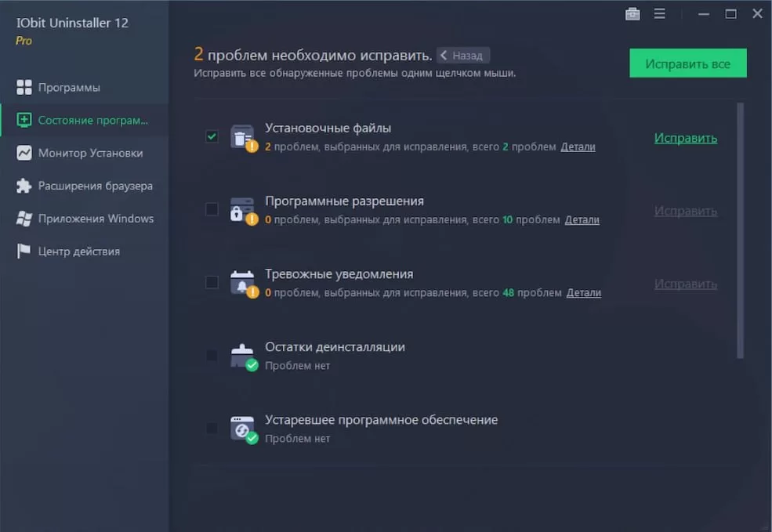Image resolution: width=772 pixels, height=532 pixels.
Task: Check the Программные разрешения checkbox
Action: click(x=212, y=209)
